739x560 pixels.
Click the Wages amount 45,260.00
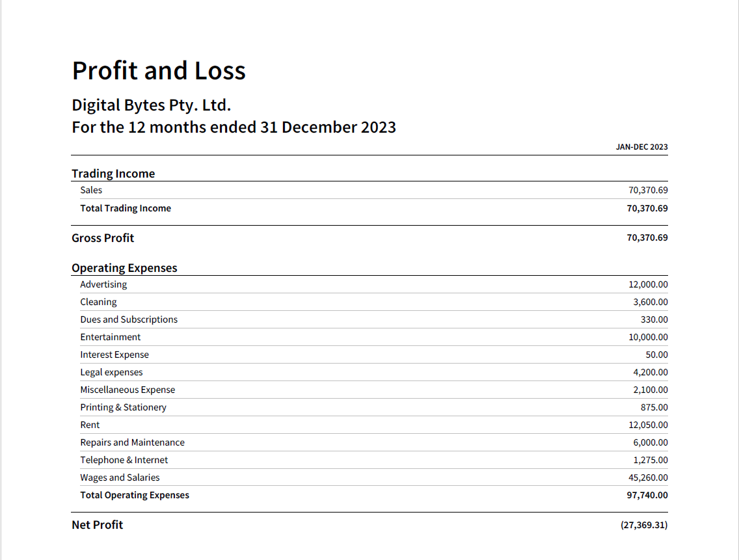[x=648, y=477]
